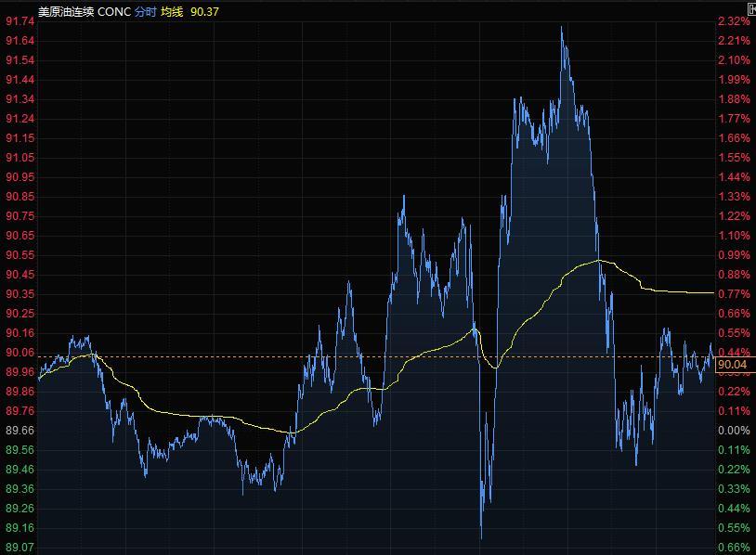
Task: Click the 89.07 bottom price axis label
Action: (20, 548)
